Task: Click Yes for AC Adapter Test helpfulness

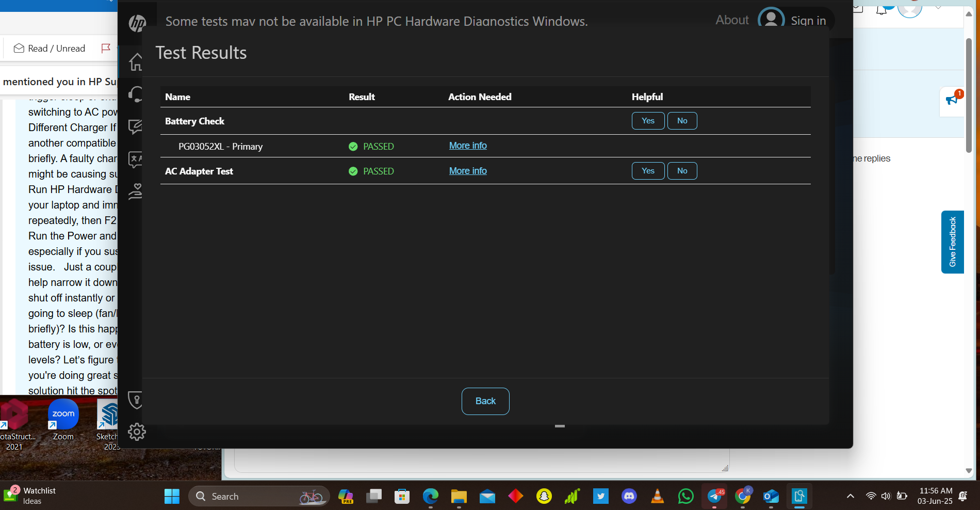Action: (648, 171)
